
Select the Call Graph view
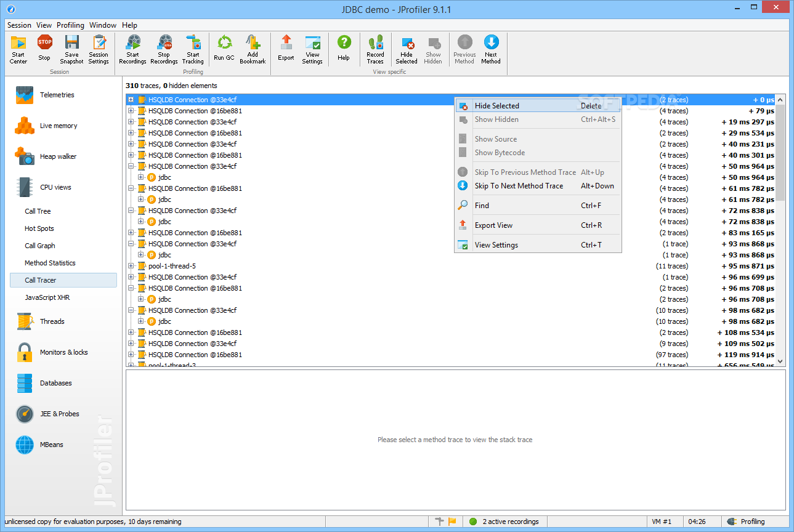40,246
